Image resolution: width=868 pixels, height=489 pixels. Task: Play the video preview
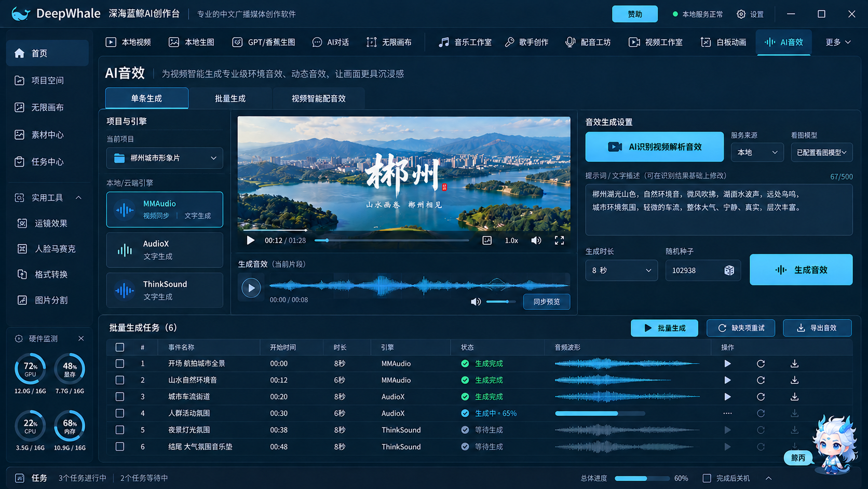tap(250, 241)
